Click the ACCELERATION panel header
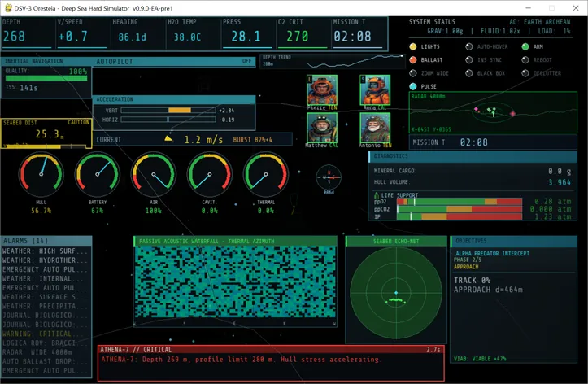Viewport: 588px width, 384px height. click(x=174, y=99)
